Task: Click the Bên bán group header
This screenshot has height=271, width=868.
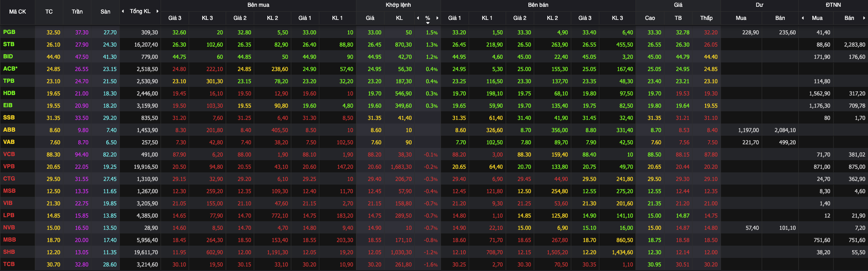Action: click(538, 5)
